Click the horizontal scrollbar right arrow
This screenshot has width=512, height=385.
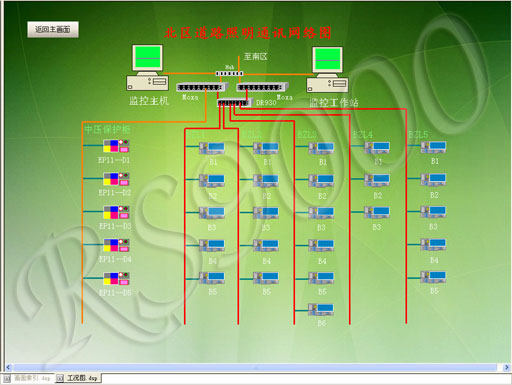(507, 367)
